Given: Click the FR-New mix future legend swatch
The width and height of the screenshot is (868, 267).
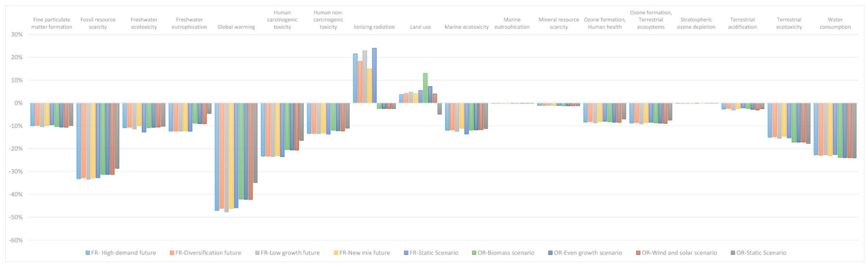Looking at the screenshot, I should coord(336,253).
